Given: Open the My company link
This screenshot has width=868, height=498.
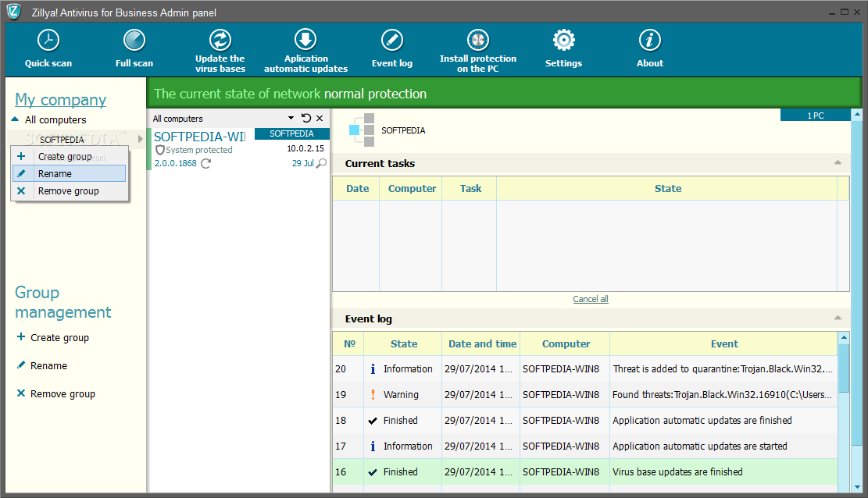Looking at the screenshot, I should (x=60, y=100).
